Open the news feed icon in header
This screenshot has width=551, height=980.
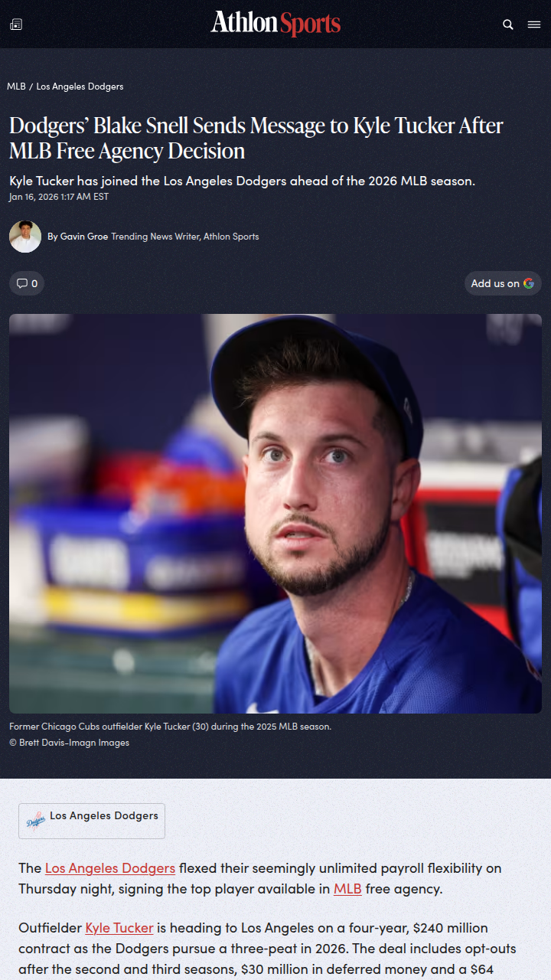pyautogui.click(x=16, y=24)
